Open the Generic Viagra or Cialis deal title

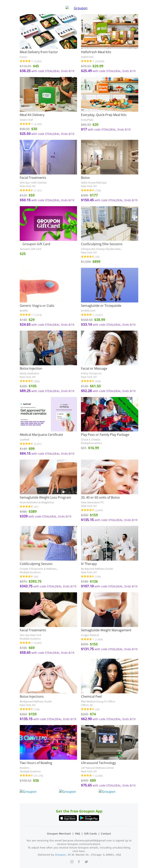click(37, 306)
